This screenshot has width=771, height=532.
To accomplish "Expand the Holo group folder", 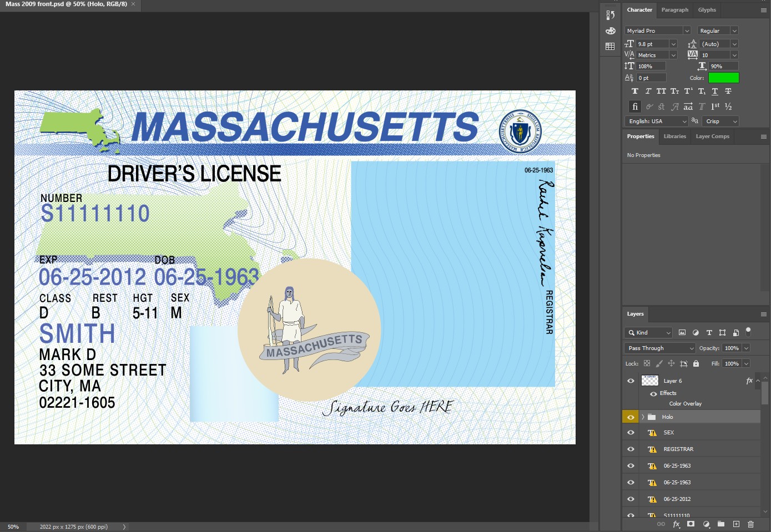I will (643, 417).
